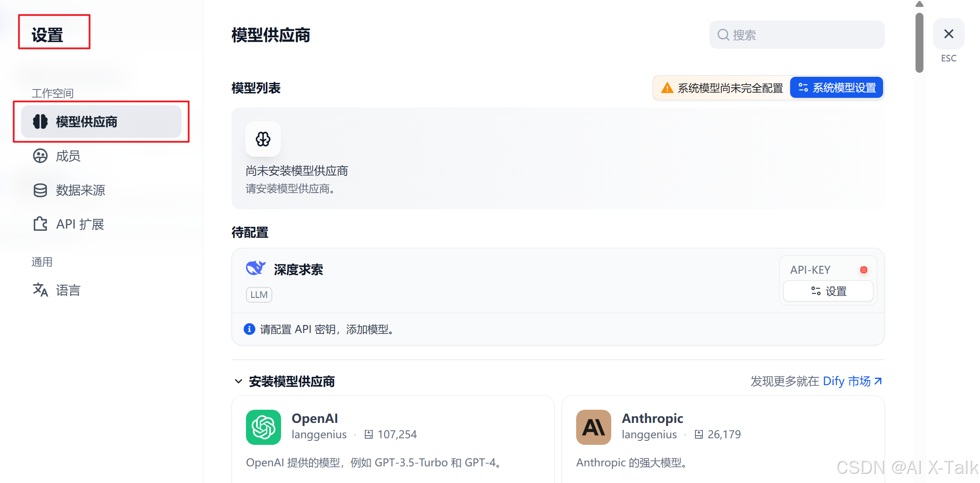This screenshot has width=980, height=483.
Task: Open the 成员 settings page
Action: [68, 156]
